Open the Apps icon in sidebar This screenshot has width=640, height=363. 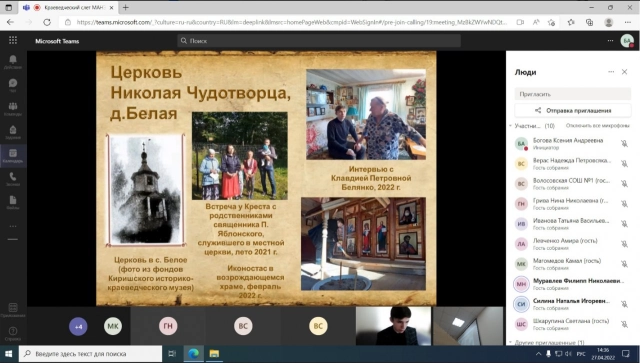click(13, 310)
